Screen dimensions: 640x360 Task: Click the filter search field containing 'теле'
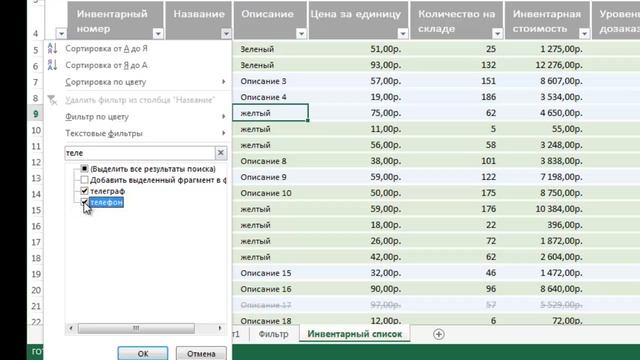[x=140, y=153]
